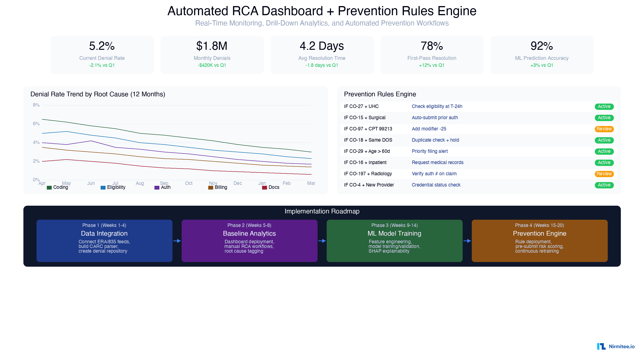Screen dimensions: 644x359
Task: Click the purple Auth legend swatch
Action: (157, 187)
